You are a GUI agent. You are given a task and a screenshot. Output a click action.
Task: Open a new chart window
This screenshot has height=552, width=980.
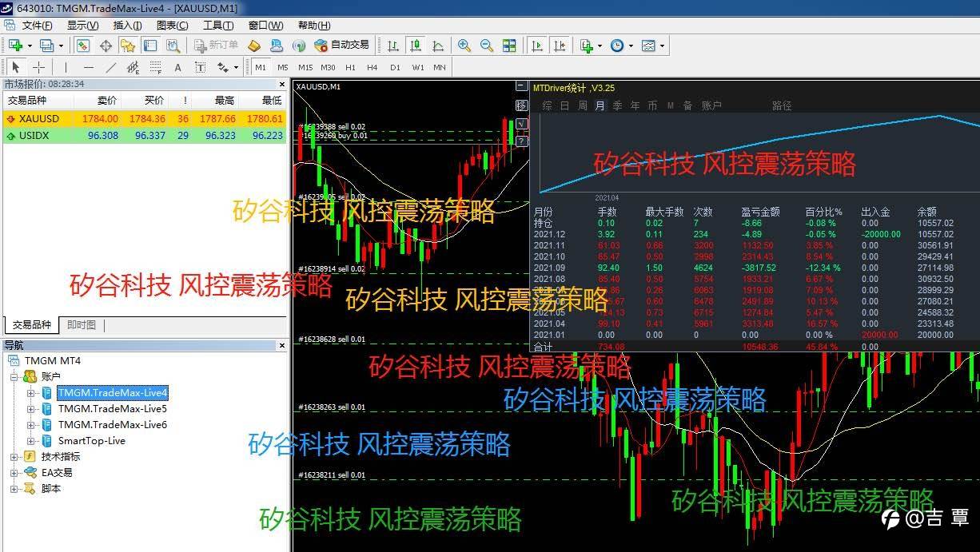pyautogui.click(x=15, y=46)
